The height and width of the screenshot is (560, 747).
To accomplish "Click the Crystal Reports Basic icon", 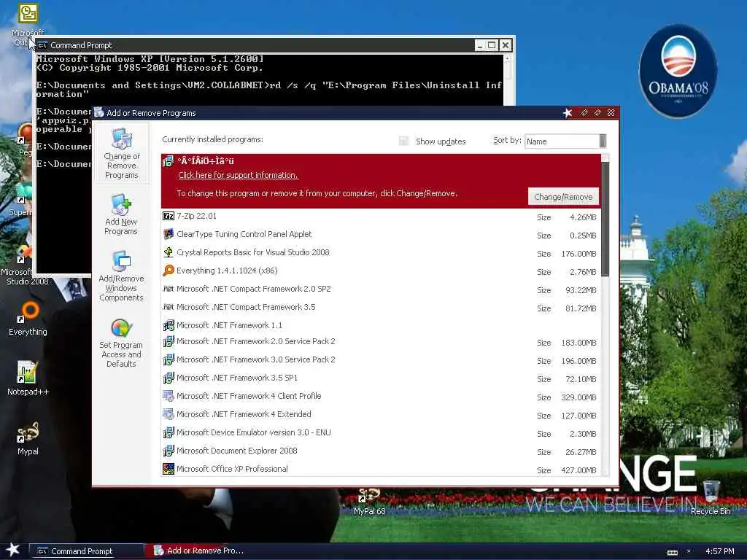I will [x=169, y=252].
